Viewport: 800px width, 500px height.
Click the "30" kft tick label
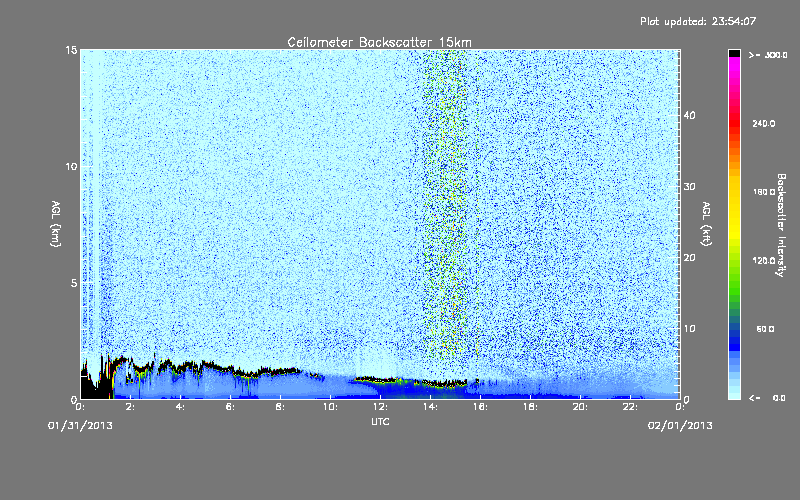coord(689,187)
